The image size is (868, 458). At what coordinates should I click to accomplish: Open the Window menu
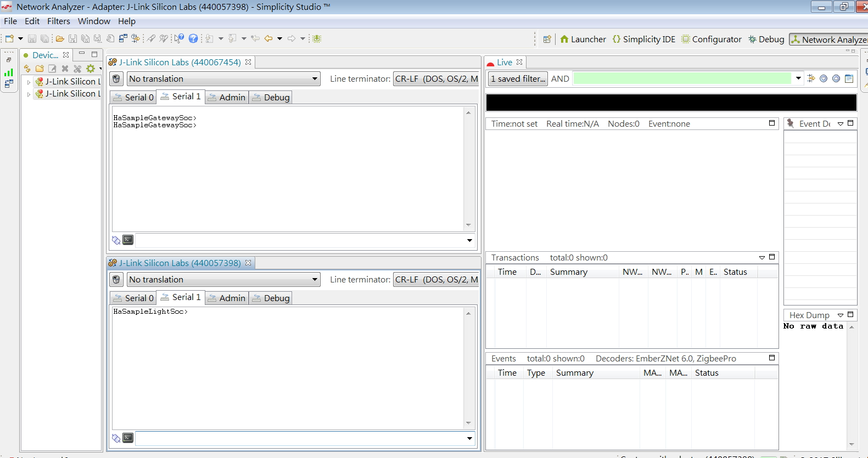pyautogui.click(x=94, y=21)
